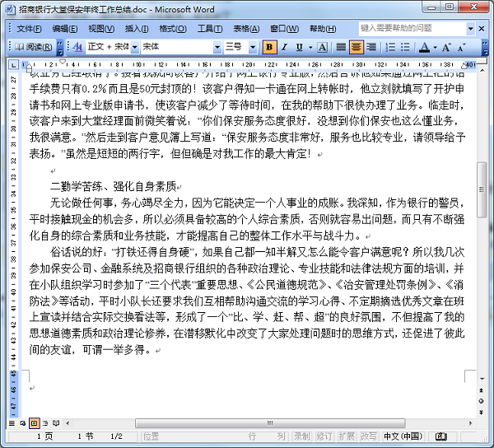494x448 pixels.
Task: Switch to Reading layout view icon
Action: tap(56, 423)
